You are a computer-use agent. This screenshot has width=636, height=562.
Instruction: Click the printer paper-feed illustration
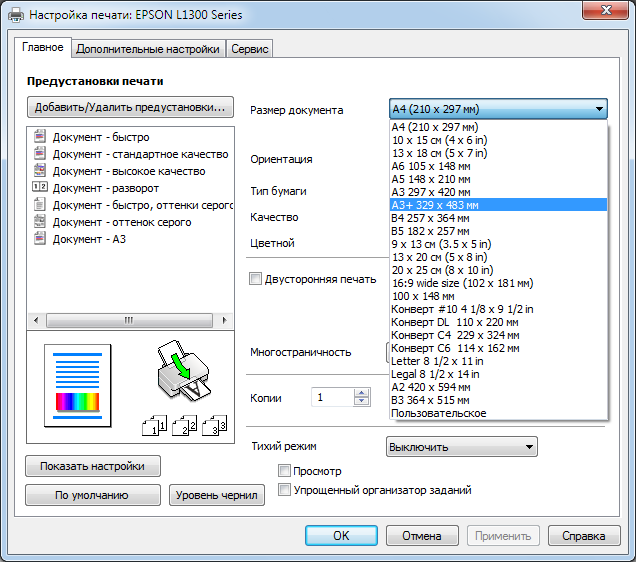click(184, 371)
